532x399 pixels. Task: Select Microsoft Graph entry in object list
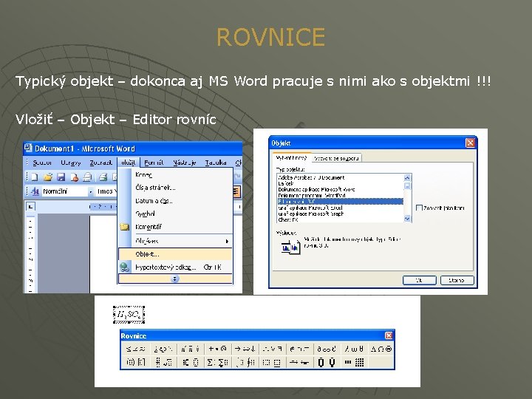click(x=341, y=214)
